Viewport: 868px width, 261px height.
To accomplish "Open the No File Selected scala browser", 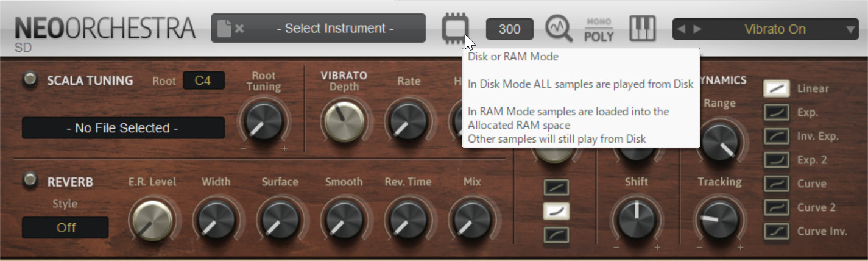I will (x=124, y=128).
